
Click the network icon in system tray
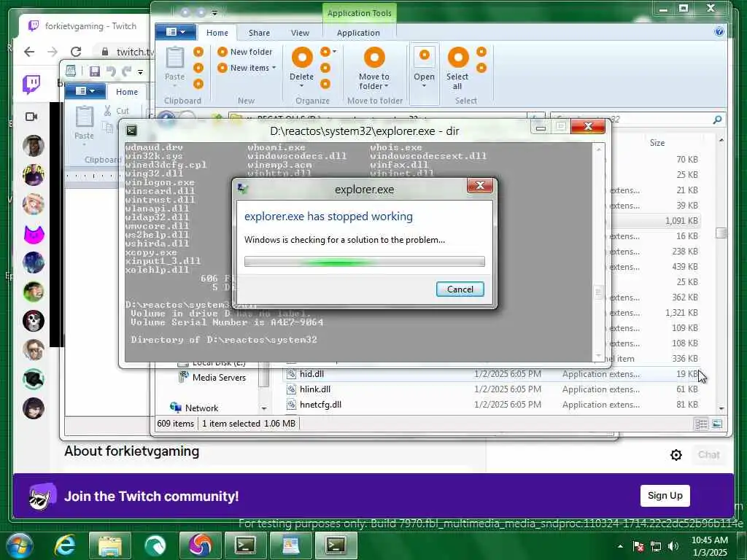[x=656, y=546]
